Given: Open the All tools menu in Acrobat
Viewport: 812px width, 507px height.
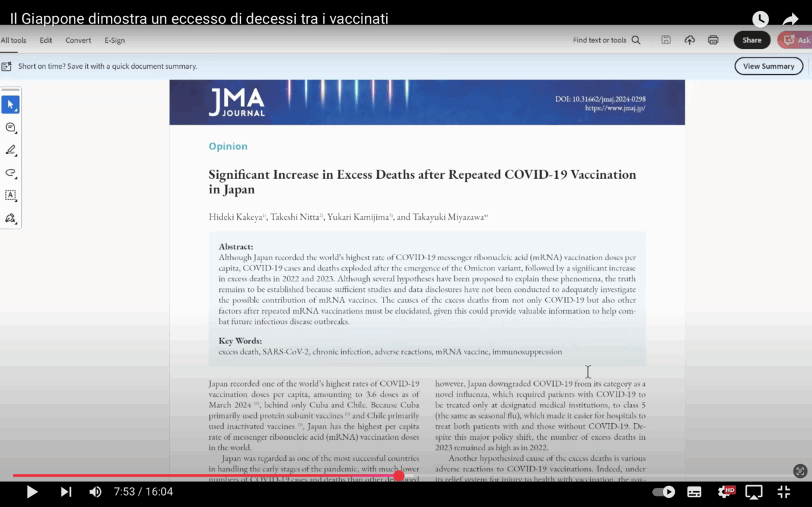Looking at the screenshot, I should click(14, 40).
